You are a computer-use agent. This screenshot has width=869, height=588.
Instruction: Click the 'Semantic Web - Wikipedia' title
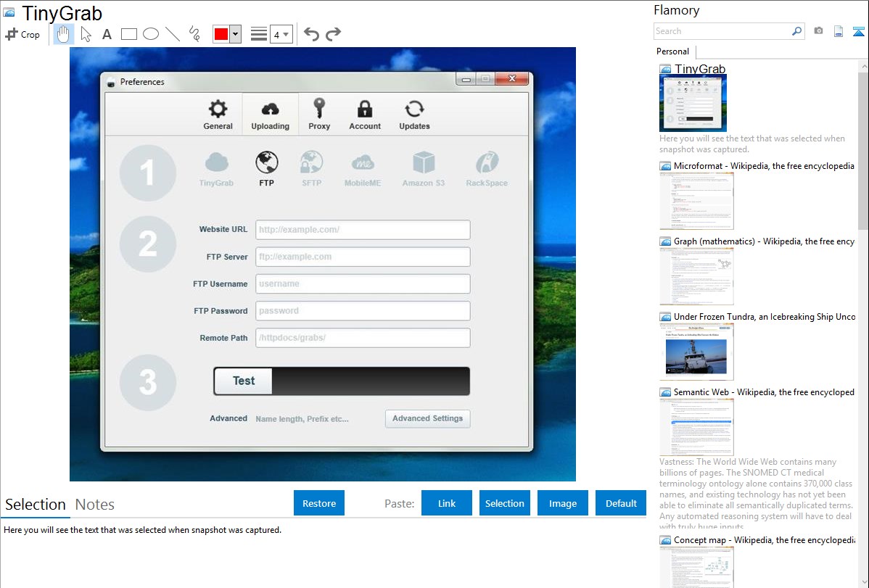tap(764, 392)
